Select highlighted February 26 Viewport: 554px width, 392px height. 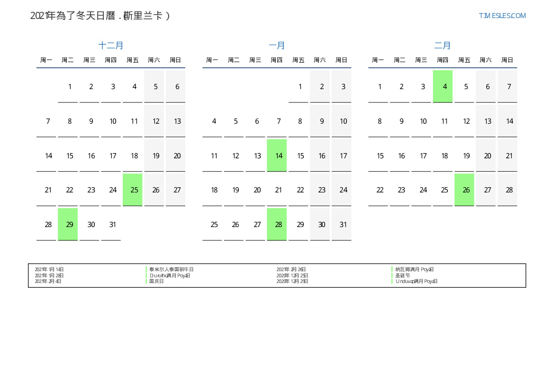point(464,190)
